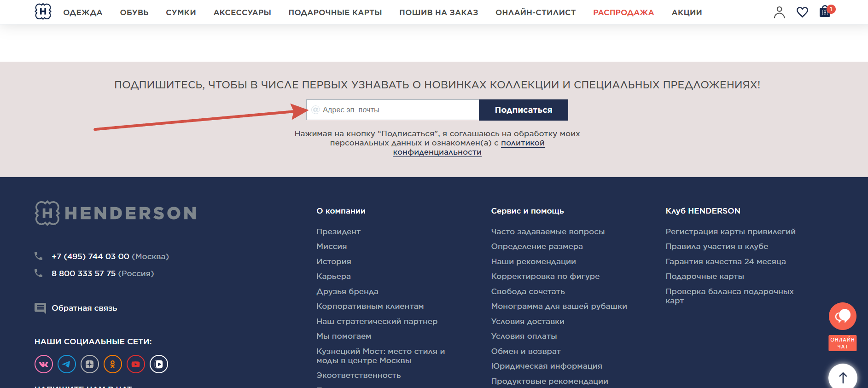Open the wishlist heart icon

point(802,12)
